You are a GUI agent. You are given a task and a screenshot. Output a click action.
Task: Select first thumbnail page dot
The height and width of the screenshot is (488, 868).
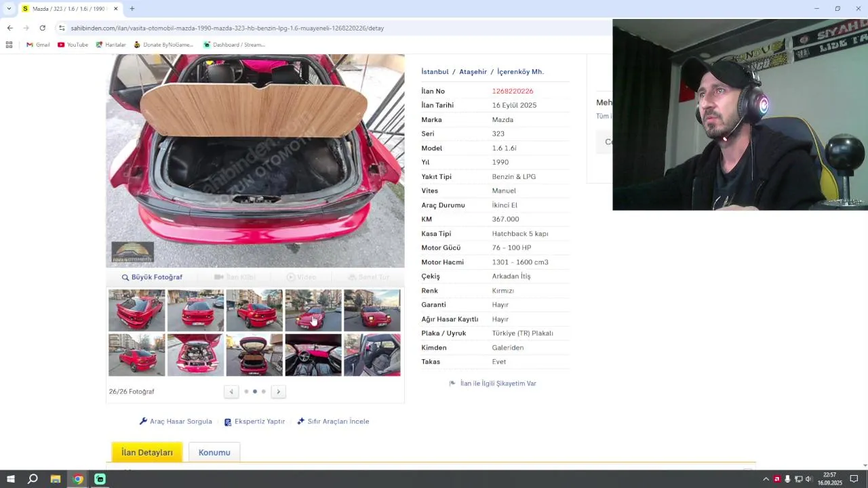[246, 392]
